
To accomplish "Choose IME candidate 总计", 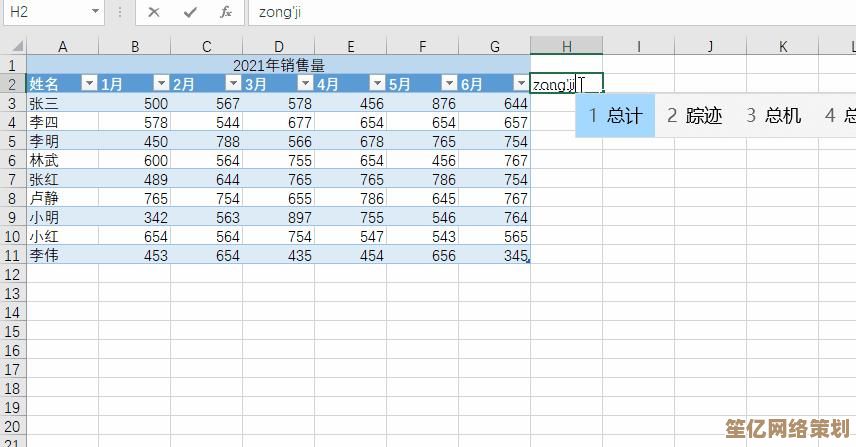I will (x=615, y=116).
